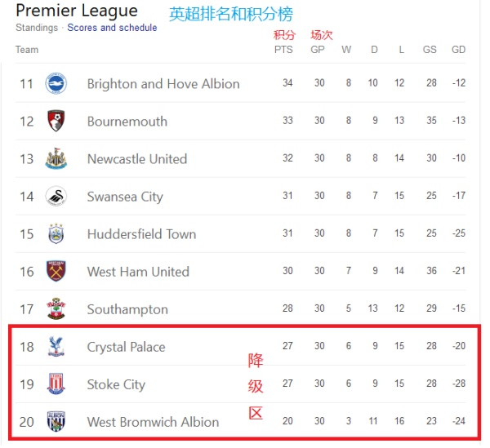This screenshot has width=490, height=448.
Task: Select the West Bromwich Albion team name
Action: [x=153, y=422]
